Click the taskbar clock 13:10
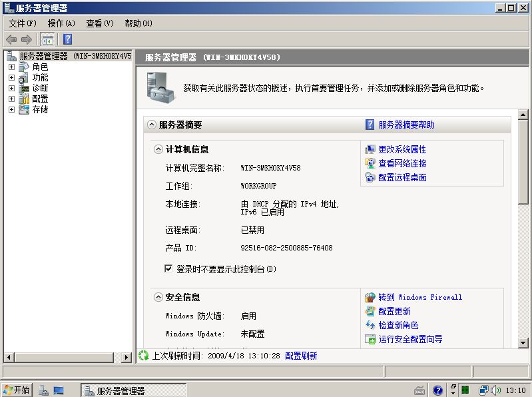The width and height of the screenshot is (532, 397). pos(515,390)
